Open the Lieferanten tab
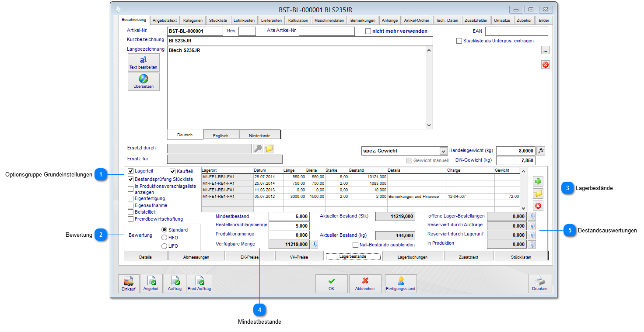This screenshot has height=332, width=644. pyautogui.click(x=271, y=21)
